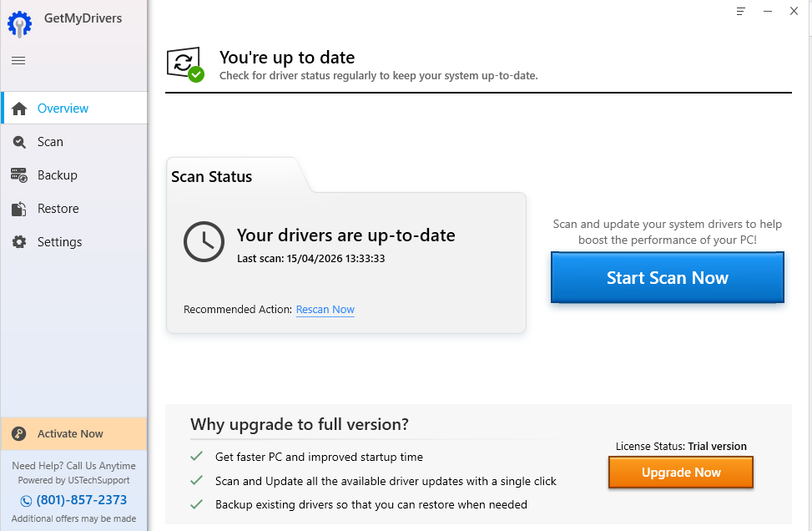Click the GetMyDrivers gear-wrench logo
The width and height of the screenshot is (812, 531).
tap(19, 23)
